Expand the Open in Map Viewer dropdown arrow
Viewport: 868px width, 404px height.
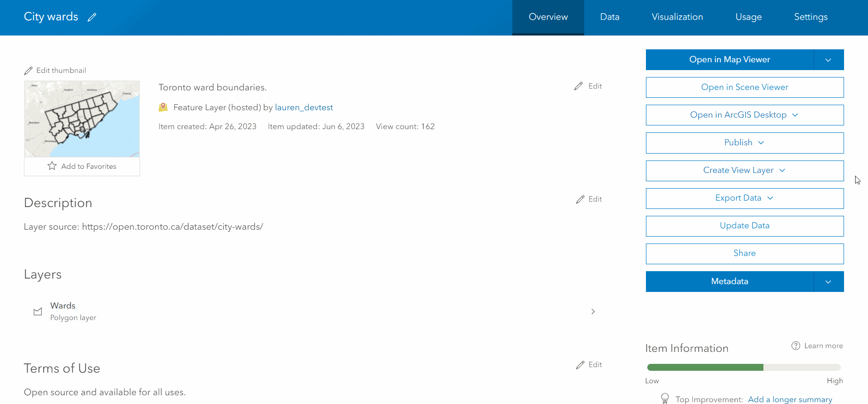(828, 60)
